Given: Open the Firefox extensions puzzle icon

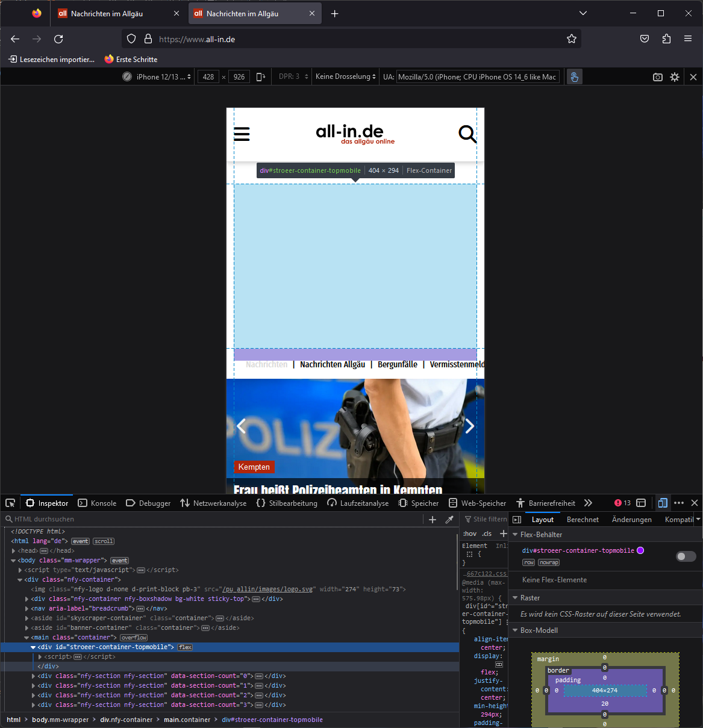Looking at the screenshot, I should point(666,39).
